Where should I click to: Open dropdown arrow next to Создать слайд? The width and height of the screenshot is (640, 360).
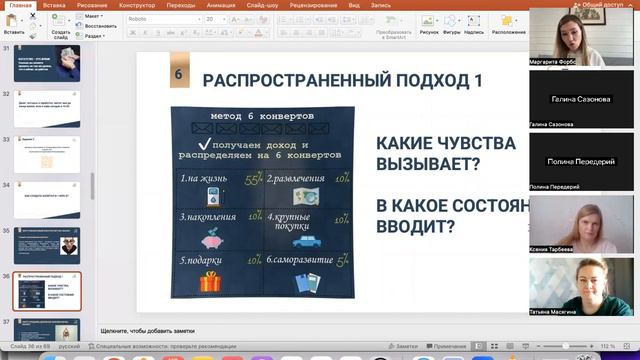coord(69,20)
